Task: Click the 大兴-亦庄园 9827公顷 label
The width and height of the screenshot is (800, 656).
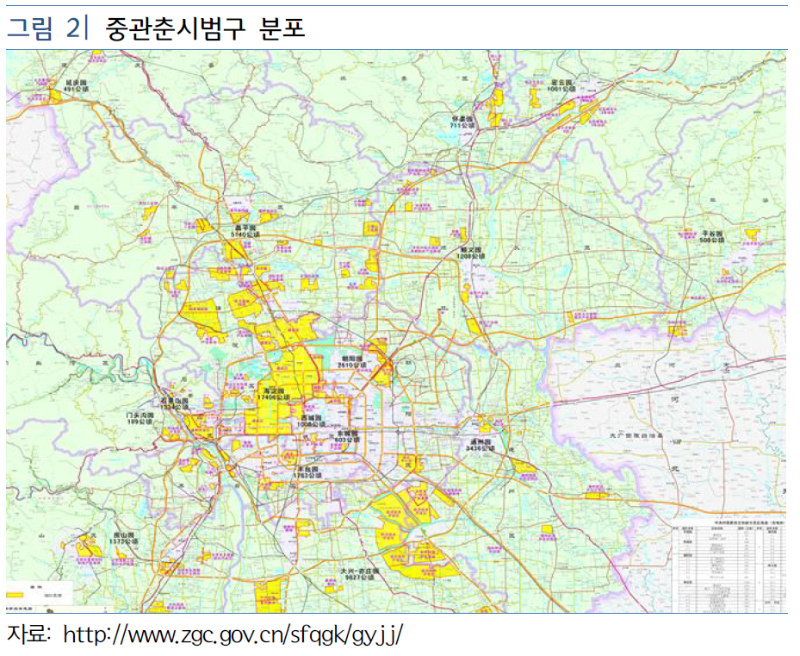Action: [x=356, y=574]
